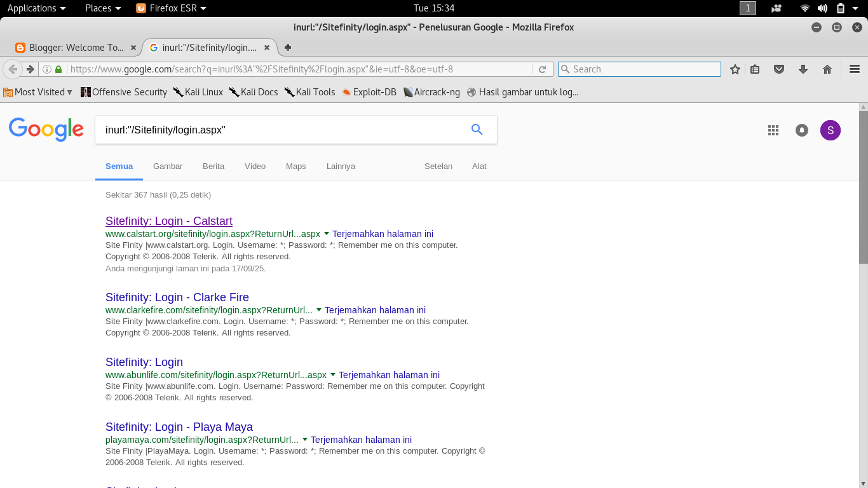
Task: Open the Firefox hamburger menu
Action: point(855,69)
